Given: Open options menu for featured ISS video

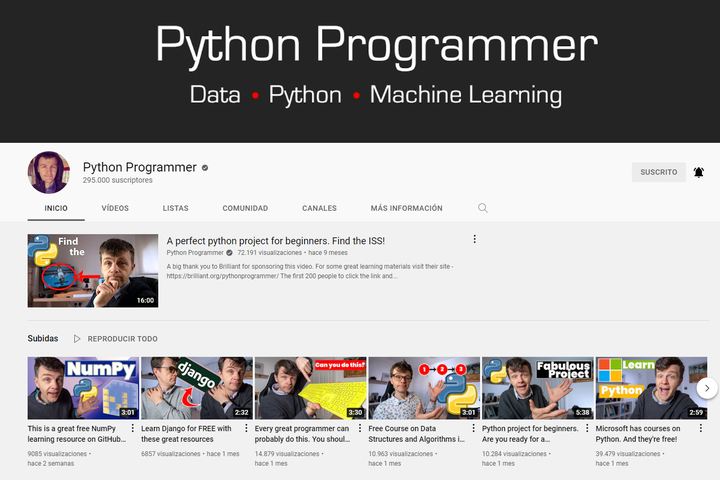Looking at the screenshot, I should (x=474, y=239).
